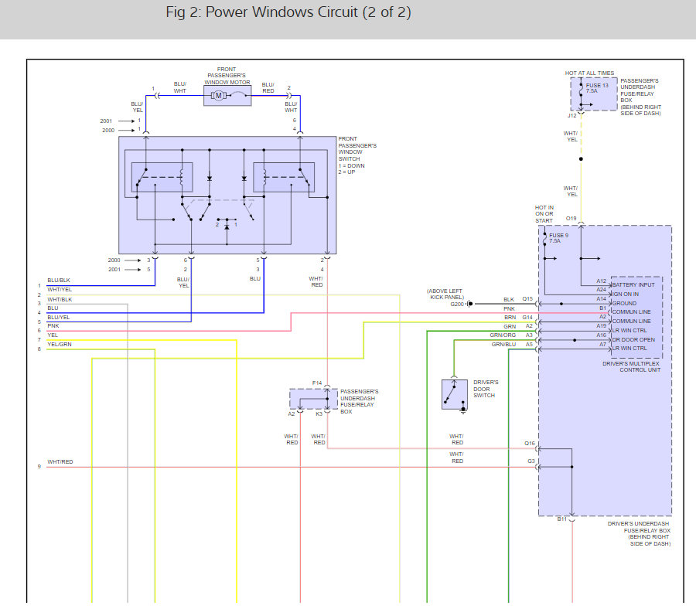The width and height of the screenshot is (696, 616).
Task: Click the diagram title 'Fig 2: Power Windows Circuit'
Action: pos(288,13)
